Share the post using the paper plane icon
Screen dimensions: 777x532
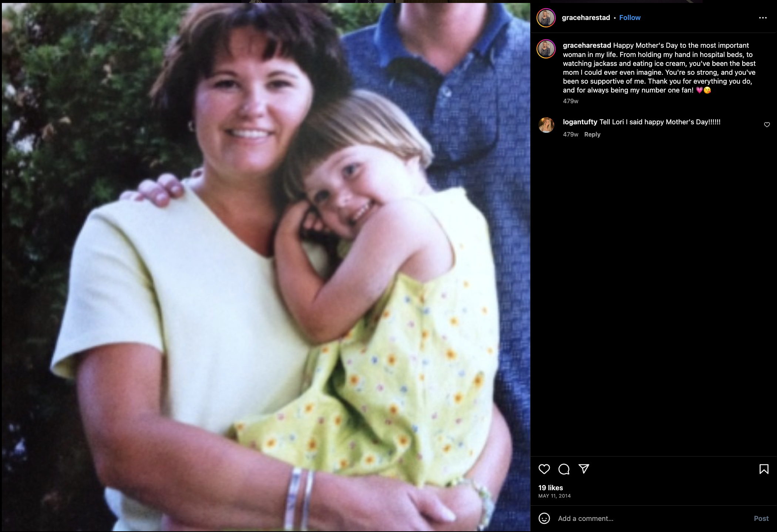click(584, 469)
